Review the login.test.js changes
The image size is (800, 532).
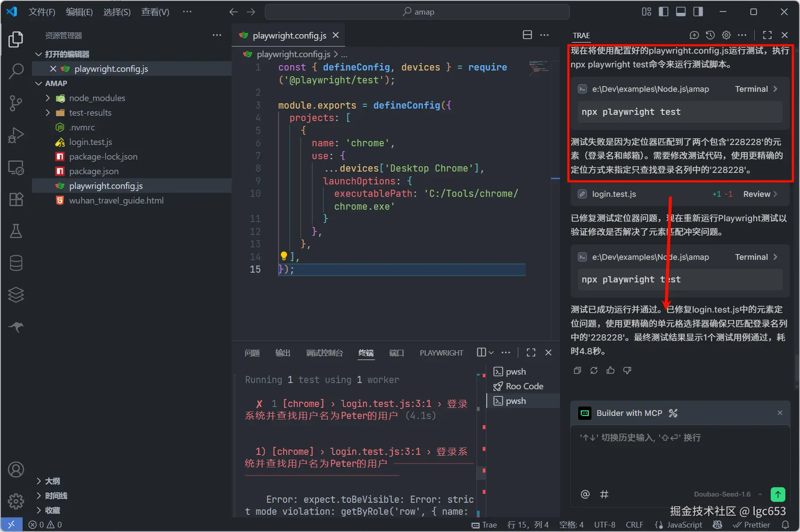[x=760, y=194]
